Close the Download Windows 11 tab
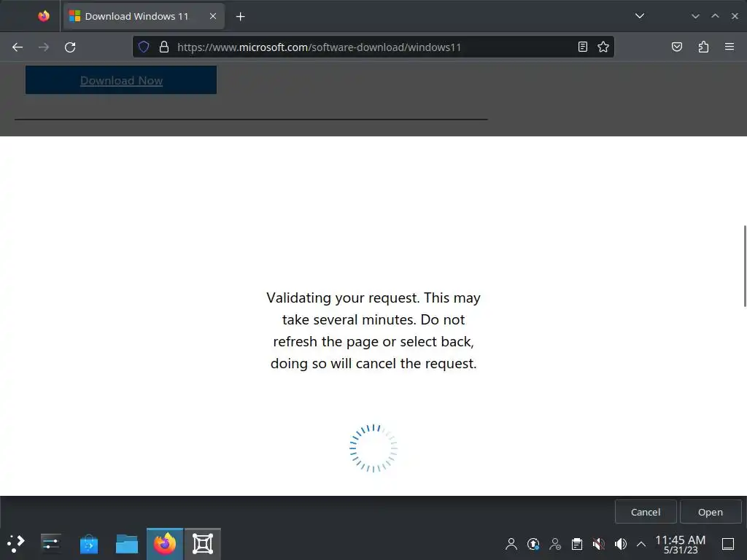 coord(213,16)
